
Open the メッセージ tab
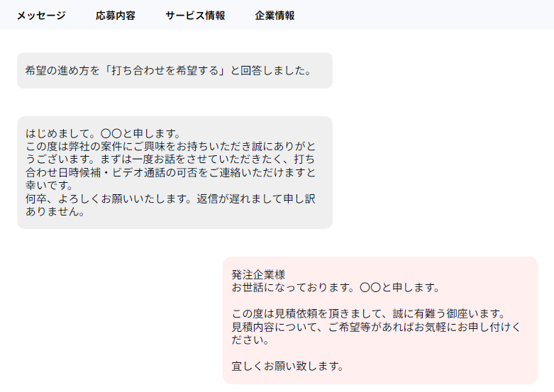pyautogui.click(x=41, y=16)
